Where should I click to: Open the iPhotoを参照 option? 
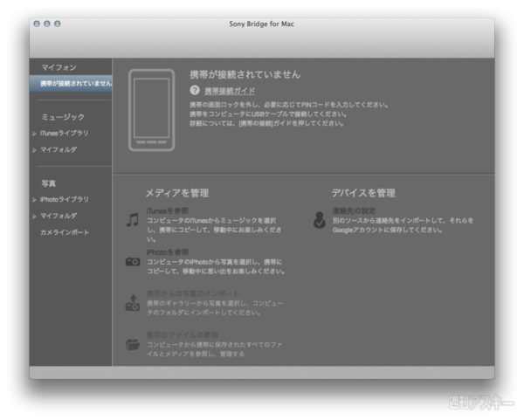pyautogui.click(x=168, y=252)
